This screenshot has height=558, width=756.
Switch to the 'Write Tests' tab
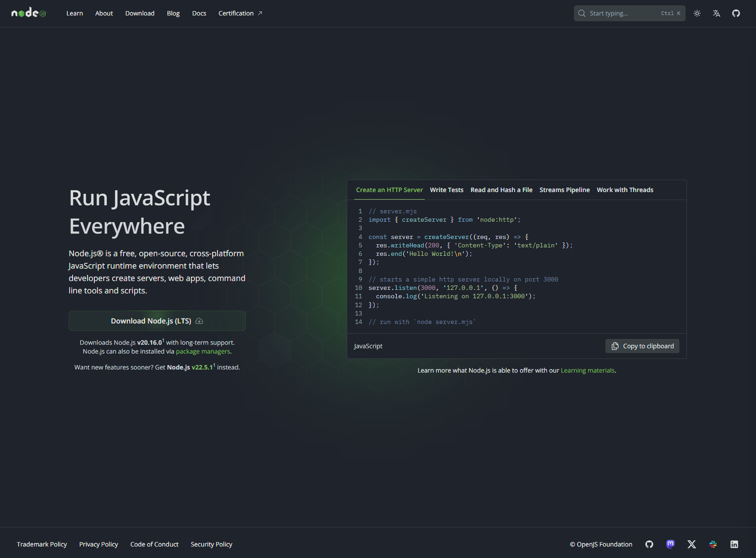(x=446, y=190)
